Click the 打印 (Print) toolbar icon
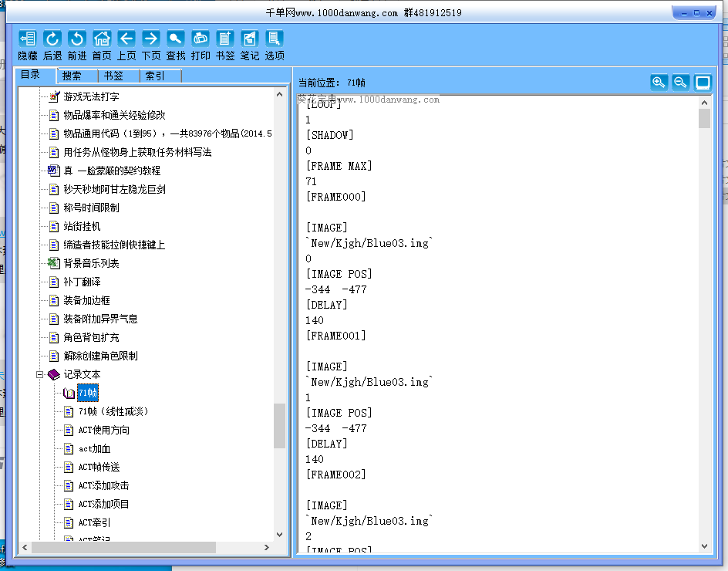 click(x=201, y=39)
